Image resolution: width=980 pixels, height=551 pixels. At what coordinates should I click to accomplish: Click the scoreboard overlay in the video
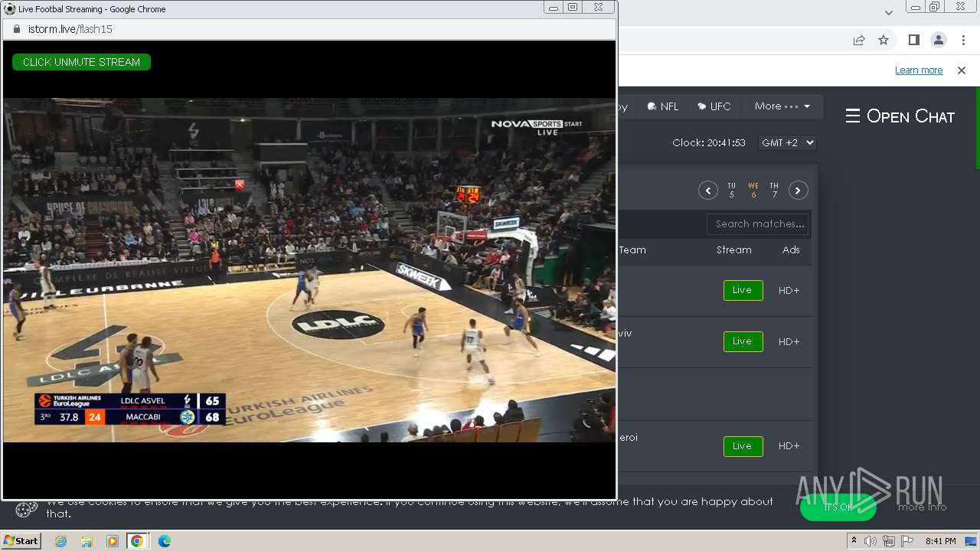coord(129,409)
